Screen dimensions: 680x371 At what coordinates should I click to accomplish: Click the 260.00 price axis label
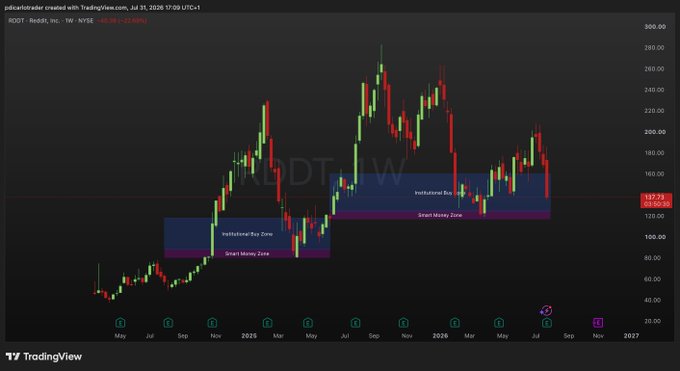[655, 69]
